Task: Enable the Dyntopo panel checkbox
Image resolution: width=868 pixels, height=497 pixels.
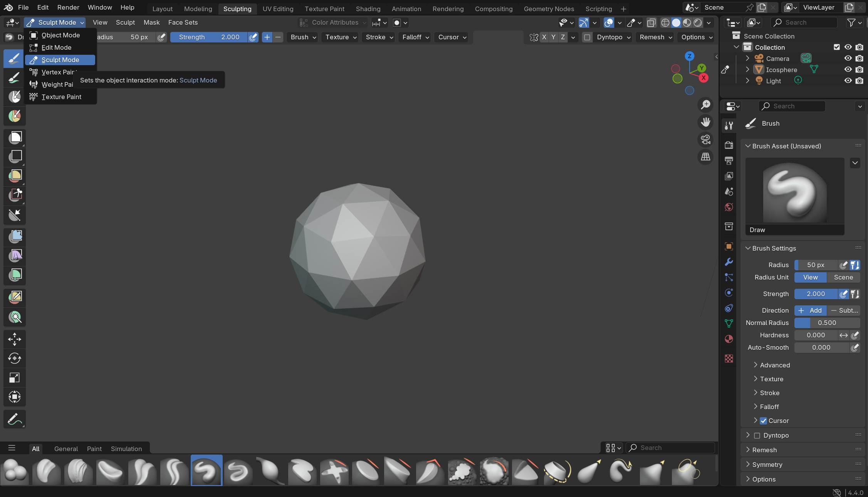Action: point(757,435)
